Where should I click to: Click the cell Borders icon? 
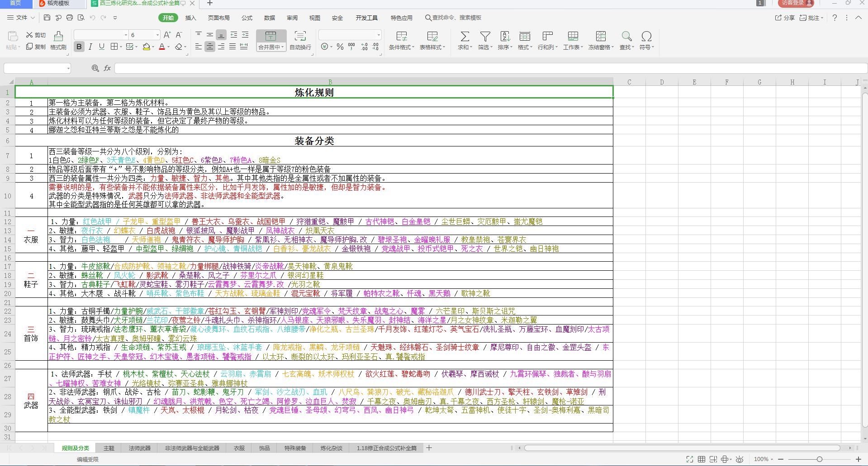point(114,47)
